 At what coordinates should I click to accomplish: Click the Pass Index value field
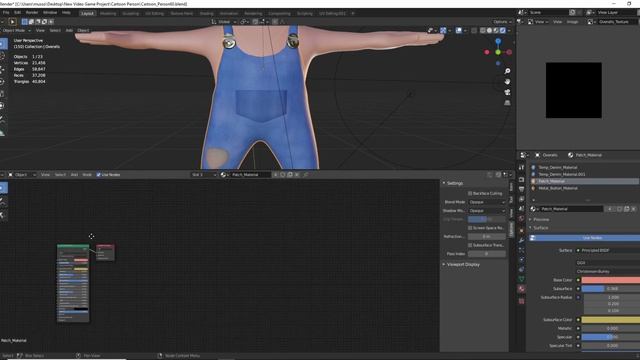(x=487, y=254)
